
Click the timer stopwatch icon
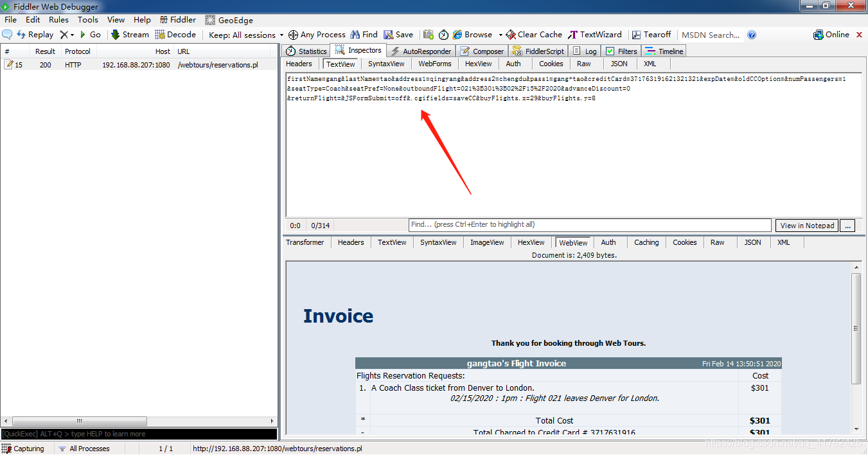443,35
